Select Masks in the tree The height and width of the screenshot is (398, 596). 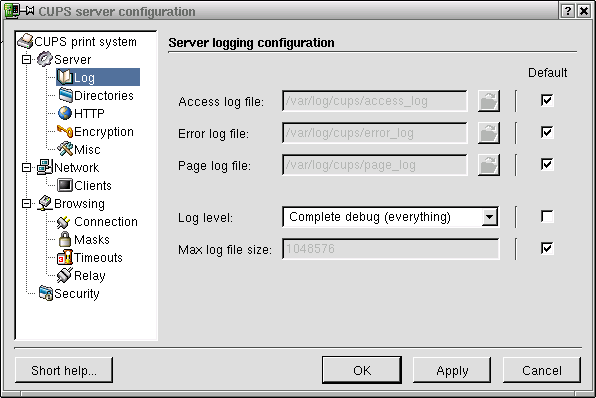[92, 239]
